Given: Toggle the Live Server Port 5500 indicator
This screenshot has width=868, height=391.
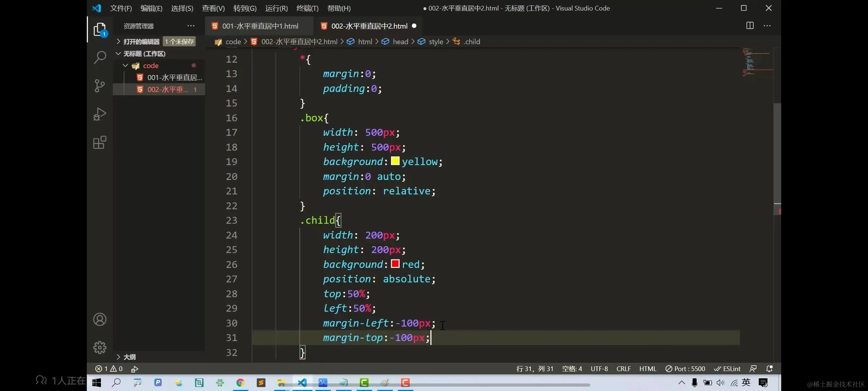Looking at the screenshot, I should point(685,369).
